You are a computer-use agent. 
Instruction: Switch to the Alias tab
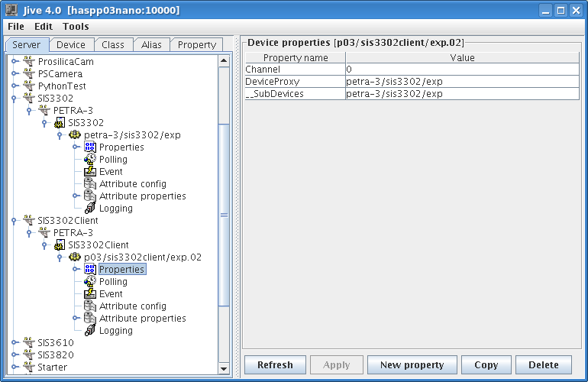click(x=151, y=44)
